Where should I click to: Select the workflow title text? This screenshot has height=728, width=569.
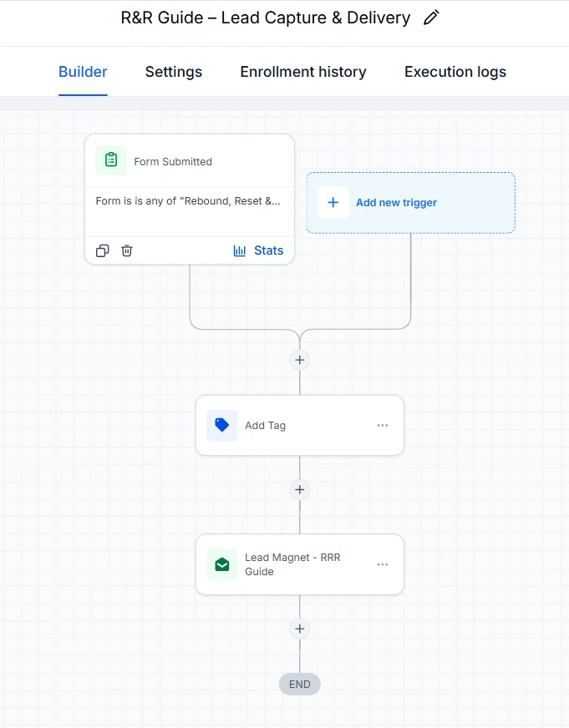tap(266, 18)
